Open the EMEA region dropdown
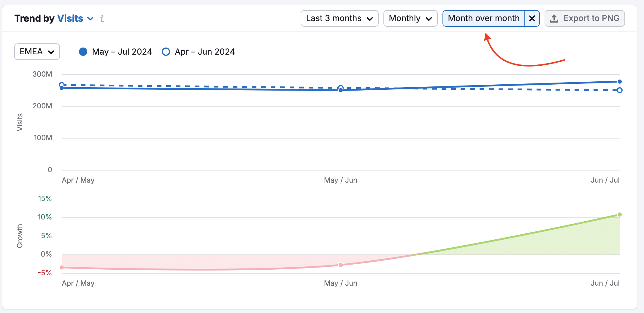644x313 pixels. 37,52
